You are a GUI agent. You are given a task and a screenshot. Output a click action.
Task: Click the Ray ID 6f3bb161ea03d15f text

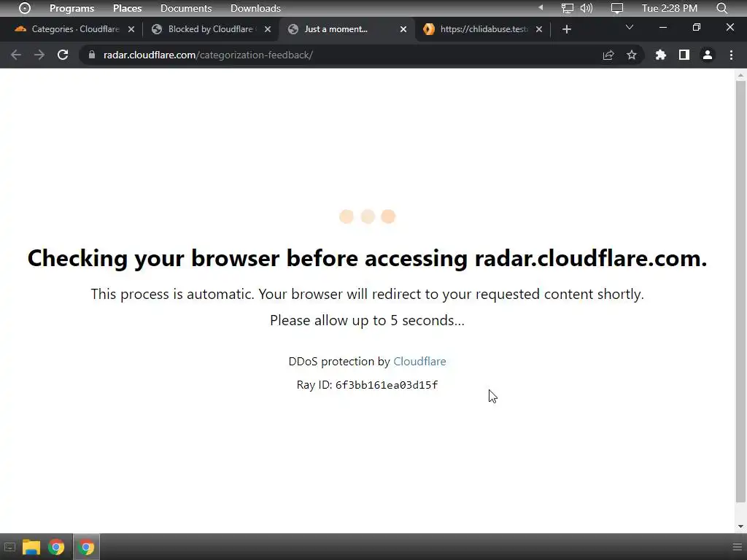tap(368, 385)
